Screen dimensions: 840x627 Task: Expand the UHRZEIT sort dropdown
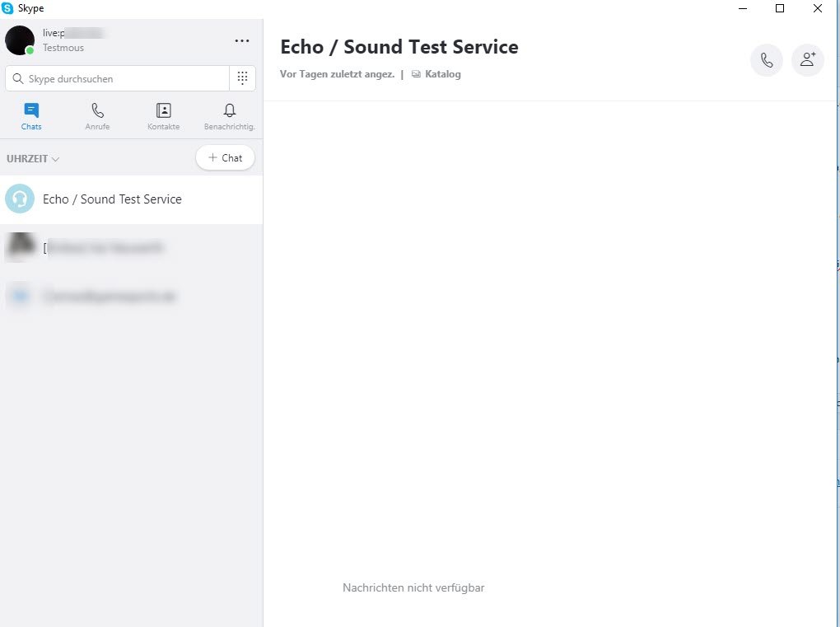[x=33, y=158]
